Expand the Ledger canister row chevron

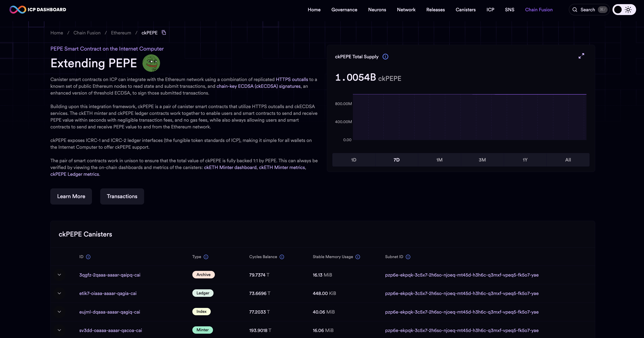pyautogui.click(x=59, y=293)
